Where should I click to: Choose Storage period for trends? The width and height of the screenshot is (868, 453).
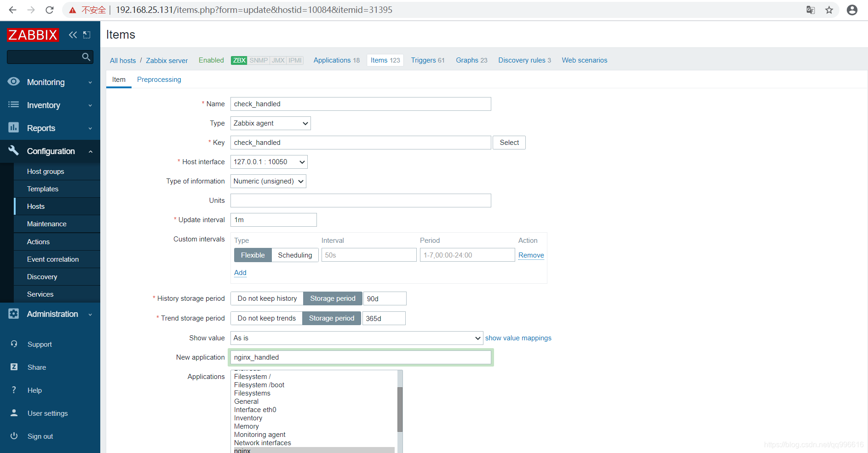point(332,318)
